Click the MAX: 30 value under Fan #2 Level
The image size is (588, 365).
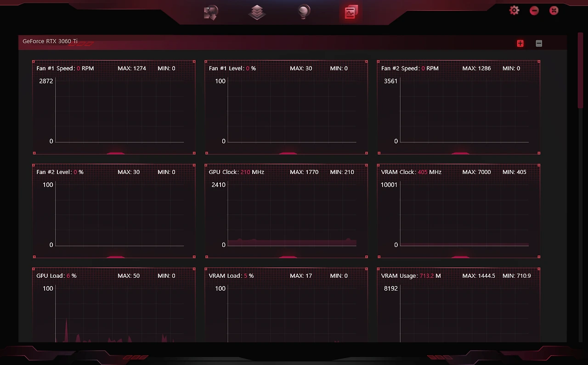129,172
